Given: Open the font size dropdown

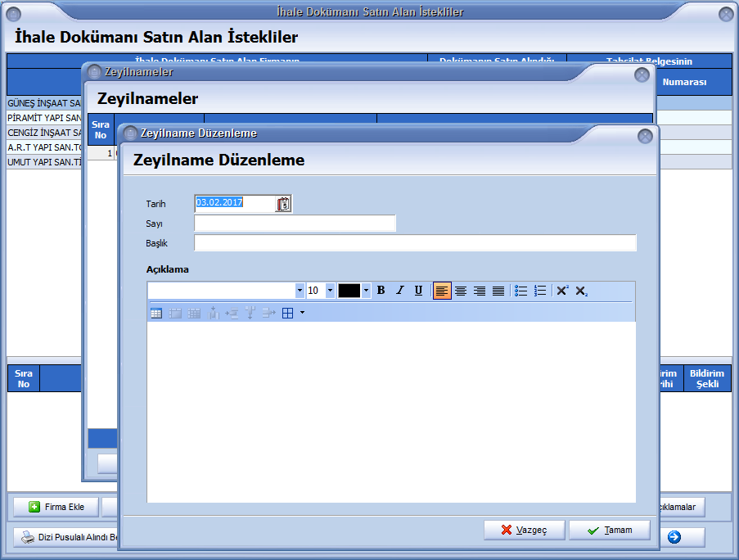Looking at the screenshot, I should 330,291.
